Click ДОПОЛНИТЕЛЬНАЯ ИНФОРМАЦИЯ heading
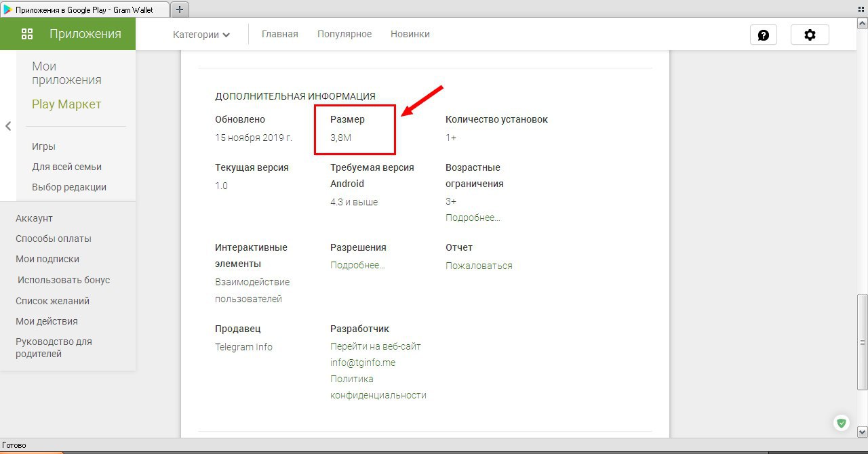This screenshot has height=454, width=868. click(295, 96)
